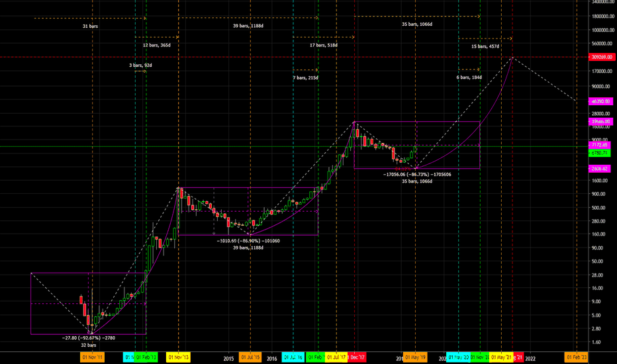Click the '17 bars, 518d' range label
617x364 pixels.
pyautogui.click(x=324, y=45)
